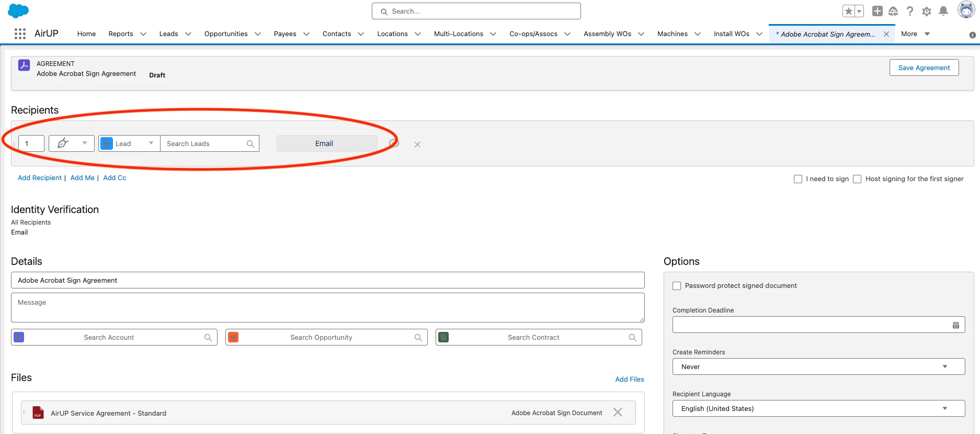Open the Payees tab

tap(285, 34)
